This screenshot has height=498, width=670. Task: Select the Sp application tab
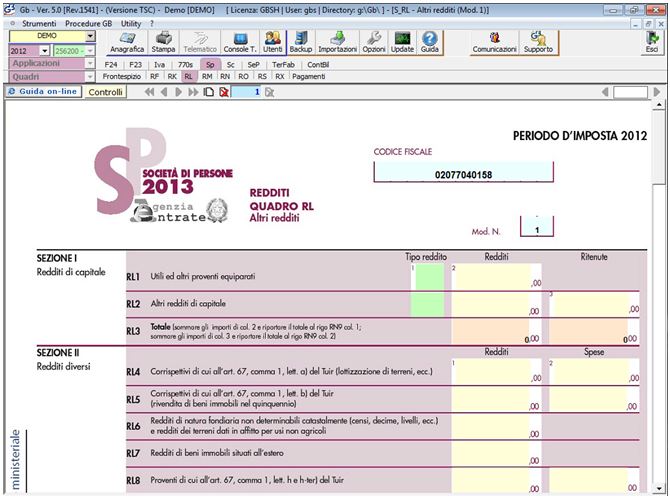[x=210, y=65]
